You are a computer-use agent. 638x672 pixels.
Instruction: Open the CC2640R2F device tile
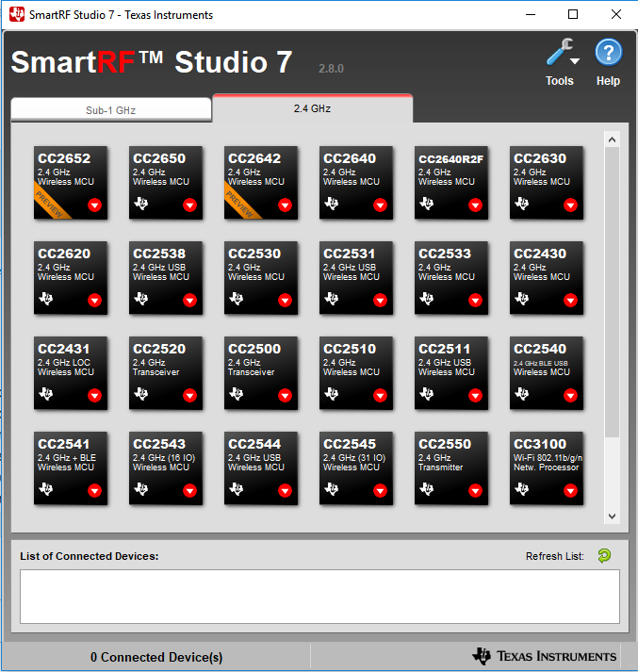pyautogui.click(x=451, y=183)
